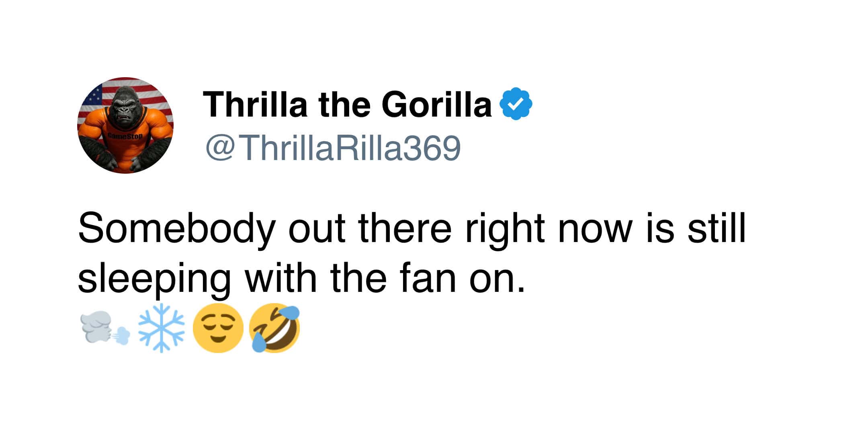The height and width of the screenshot is (431, 868).
Task: Click the relieved face emoji
Action: pos(218,328)
